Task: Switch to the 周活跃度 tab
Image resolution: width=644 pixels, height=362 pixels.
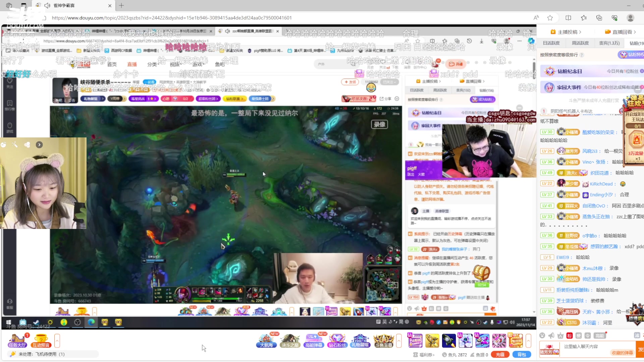Action: tap(580, 43)
